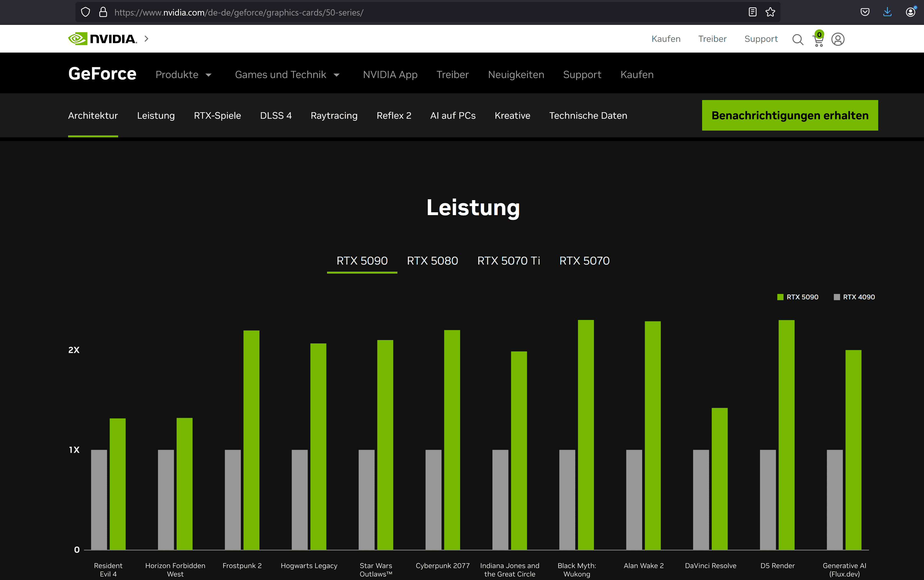The width and height of the screenshot is (924, 580).
Task: Open NVIDIA App in GeForce menu
Action: point(390,74)
